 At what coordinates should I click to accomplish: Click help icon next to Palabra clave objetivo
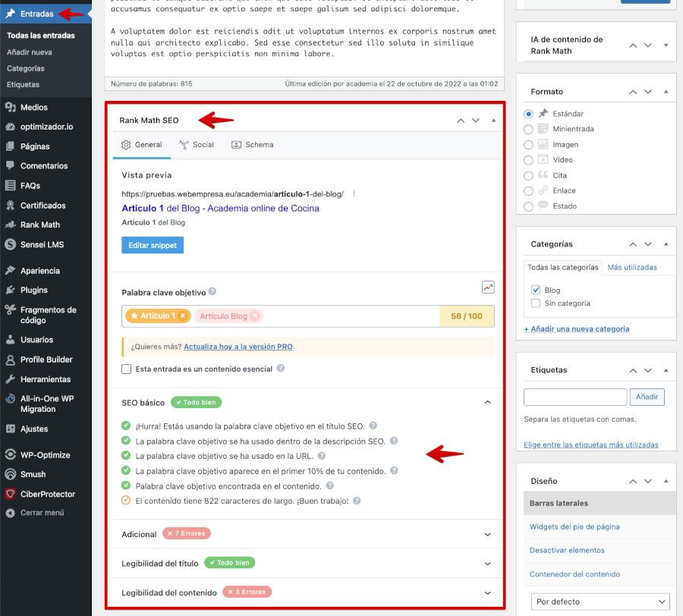[x=212, y=291]
